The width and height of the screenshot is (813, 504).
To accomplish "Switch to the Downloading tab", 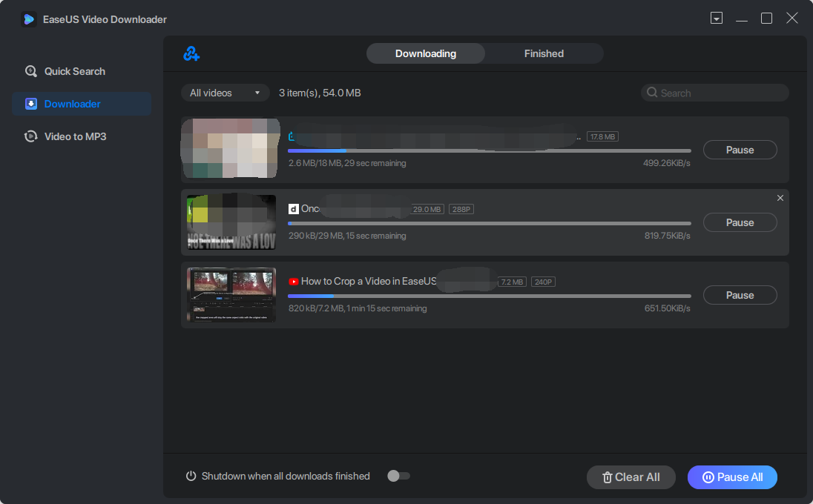I will point(426,53).
